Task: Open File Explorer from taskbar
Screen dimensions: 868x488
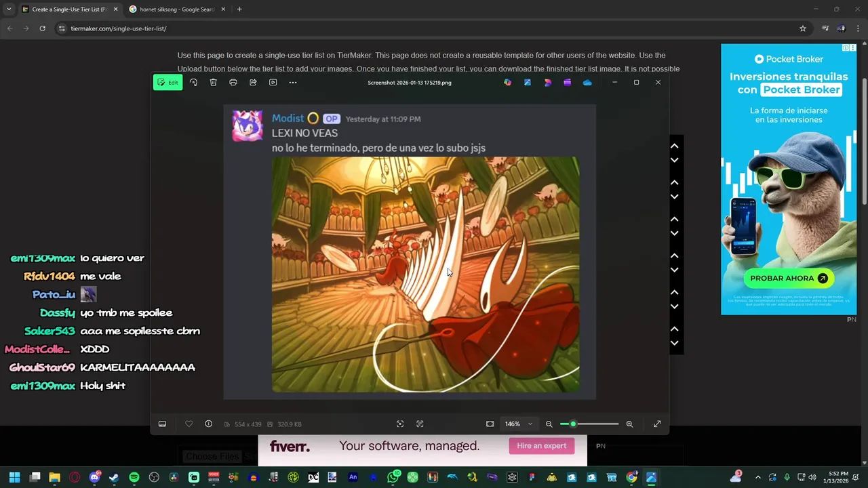Action: pos(54,478)
